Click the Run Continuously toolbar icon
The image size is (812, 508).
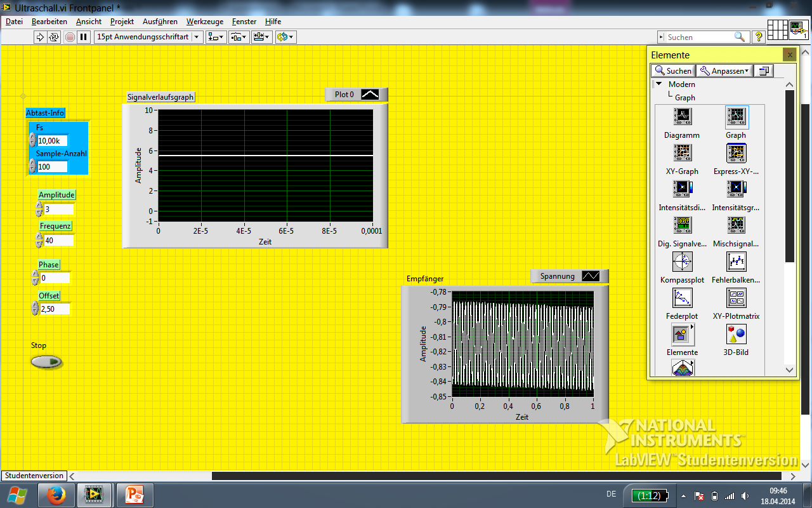[54, 37]
